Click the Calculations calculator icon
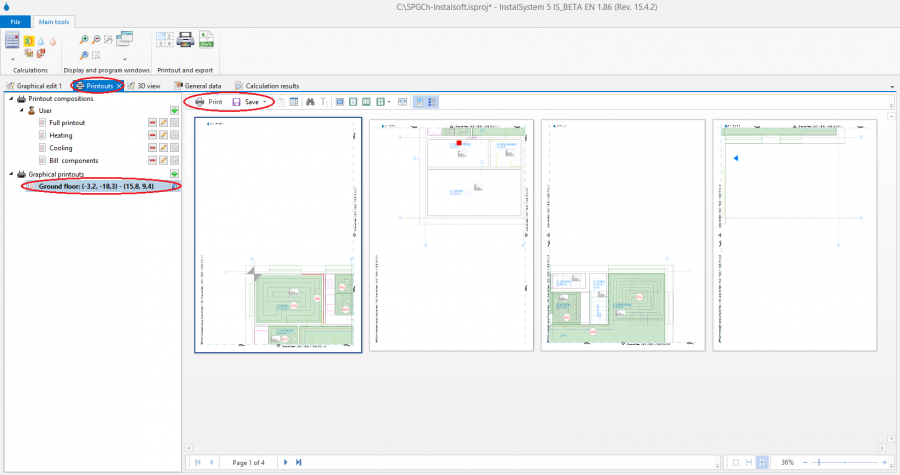 coord(13,40)
